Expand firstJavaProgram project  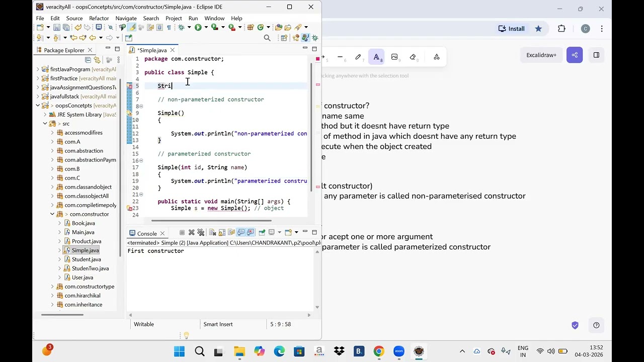point(38,69)
